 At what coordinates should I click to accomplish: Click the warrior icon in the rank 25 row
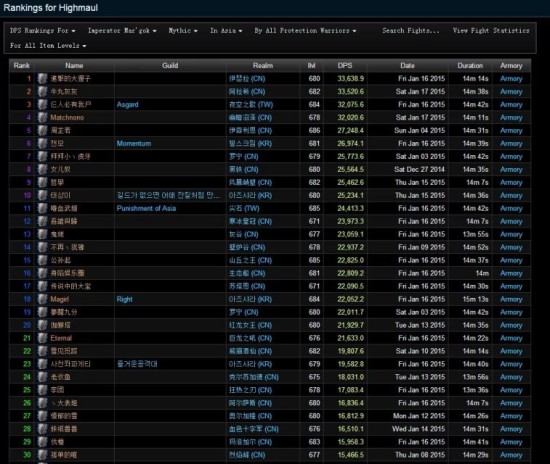click(x=42, y=390)
